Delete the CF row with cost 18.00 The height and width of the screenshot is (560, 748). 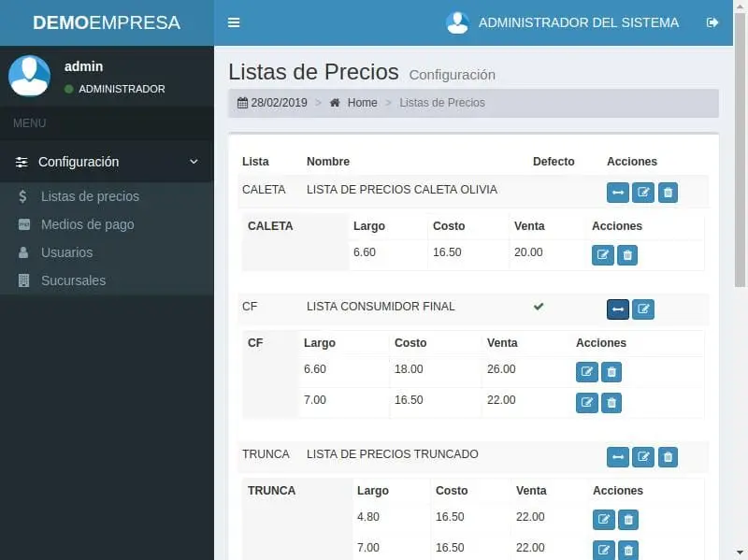611,371
